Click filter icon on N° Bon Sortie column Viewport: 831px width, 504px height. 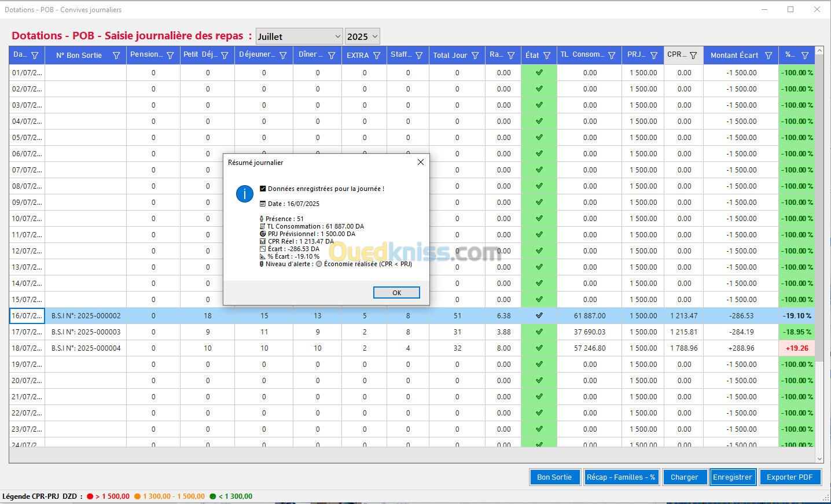116,56
